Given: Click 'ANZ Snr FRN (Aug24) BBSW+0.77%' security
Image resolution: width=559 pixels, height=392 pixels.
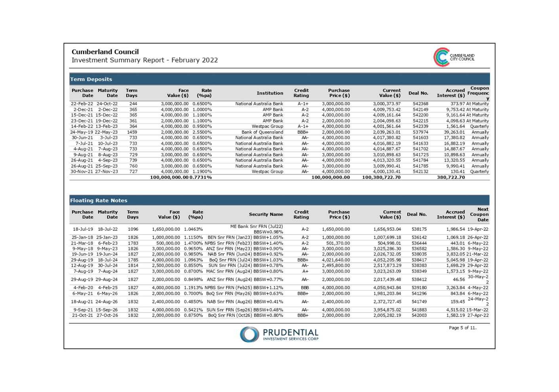Looking at the screenshot, I should tap(245, 279).
